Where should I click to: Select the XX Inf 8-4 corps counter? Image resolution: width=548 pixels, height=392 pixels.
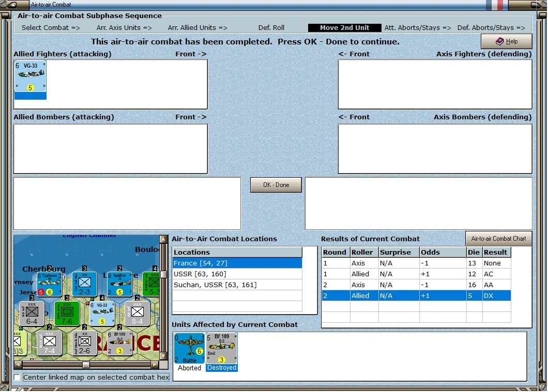point(137,313)
